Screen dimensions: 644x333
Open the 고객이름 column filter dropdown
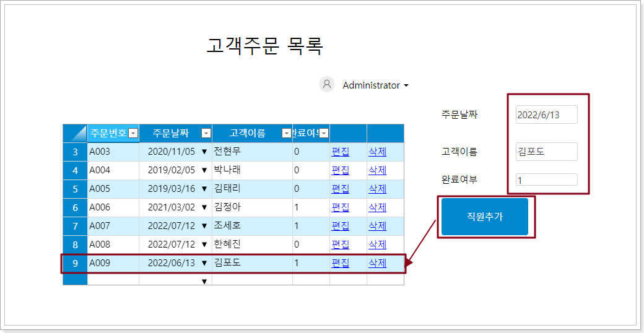tap(286, 133)
